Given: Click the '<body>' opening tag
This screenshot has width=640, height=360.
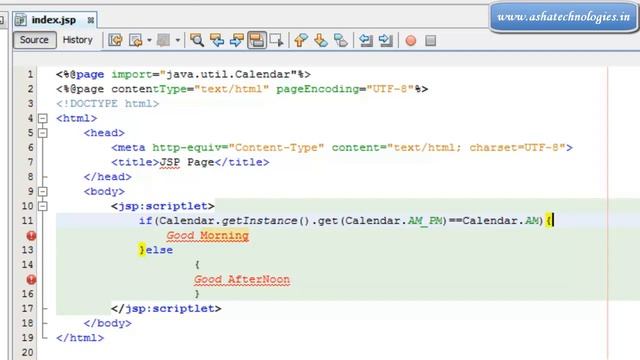Looking at the screenshot, I should coord(104,191).
